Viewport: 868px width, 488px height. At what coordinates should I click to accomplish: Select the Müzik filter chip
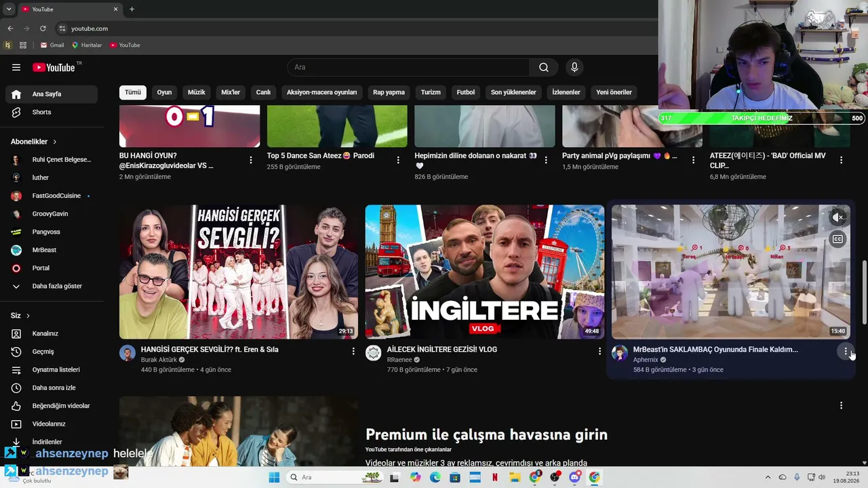coord(197,92)
